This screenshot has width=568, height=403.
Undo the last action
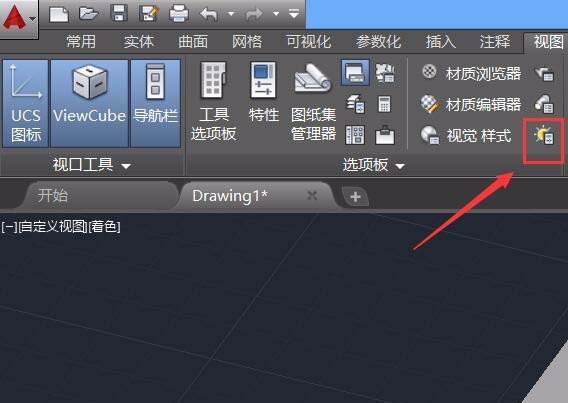pos(209,14)
